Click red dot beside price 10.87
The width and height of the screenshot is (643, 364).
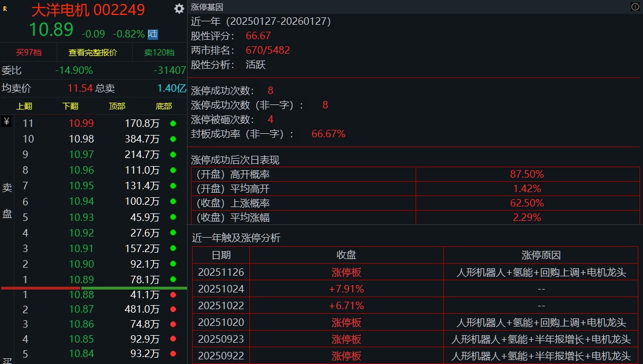coord(173,309)
